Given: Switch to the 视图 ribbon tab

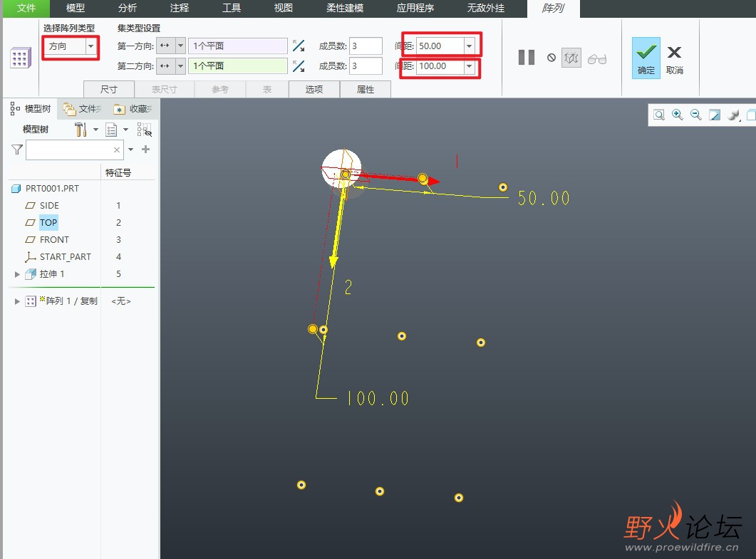Looking at the screenshot, I should coord(284,9).
